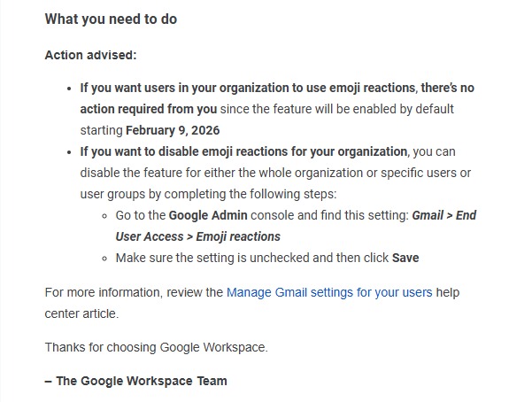Click the 'Thanks for choosing Google Workspace' line
The image size is (532, 402).
[x=156, y=347]
